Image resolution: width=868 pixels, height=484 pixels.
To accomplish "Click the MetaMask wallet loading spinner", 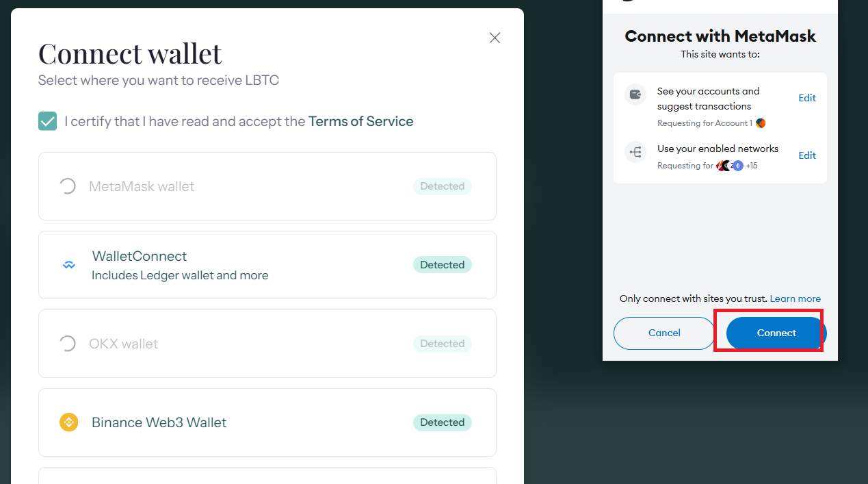I will click(67, 186).
